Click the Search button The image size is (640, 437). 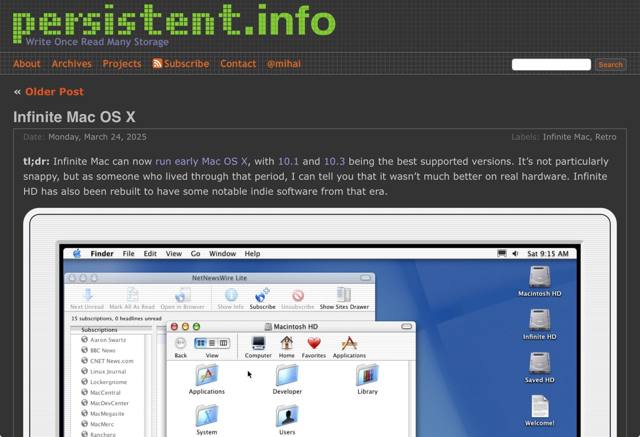(610, 64)
